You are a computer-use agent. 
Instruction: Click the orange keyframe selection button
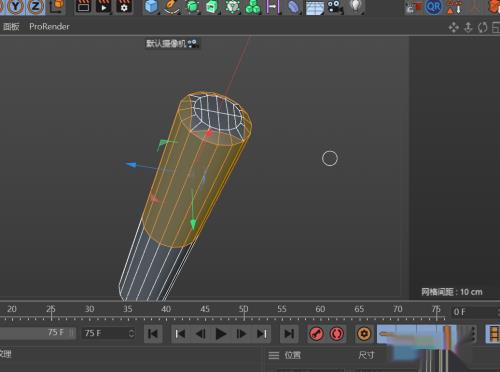tap(364, 334)
